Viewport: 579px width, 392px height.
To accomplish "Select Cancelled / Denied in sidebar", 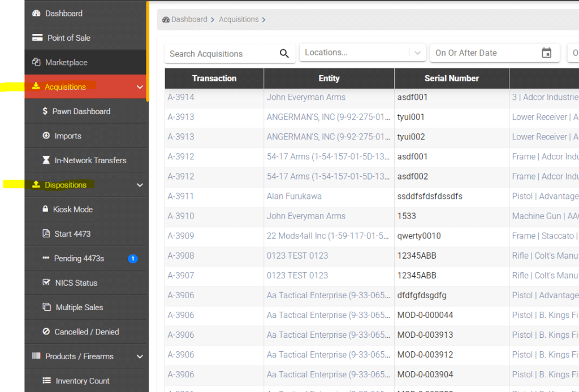I will (87, 332).
